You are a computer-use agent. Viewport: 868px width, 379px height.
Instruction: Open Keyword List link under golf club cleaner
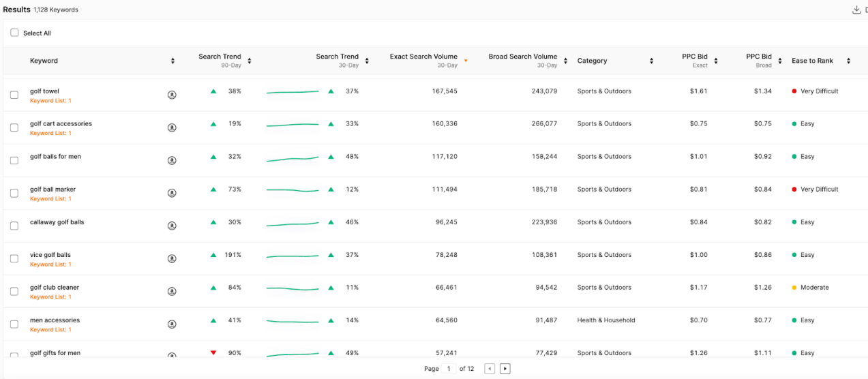50,297
